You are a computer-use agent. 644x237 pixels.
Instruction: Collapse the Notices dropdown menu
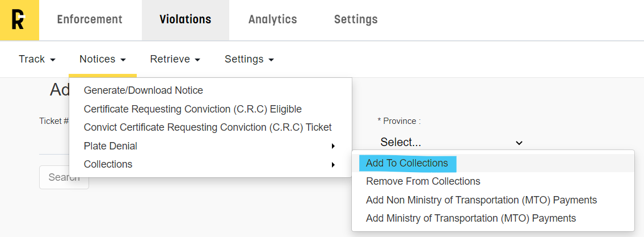click(102, 59)
